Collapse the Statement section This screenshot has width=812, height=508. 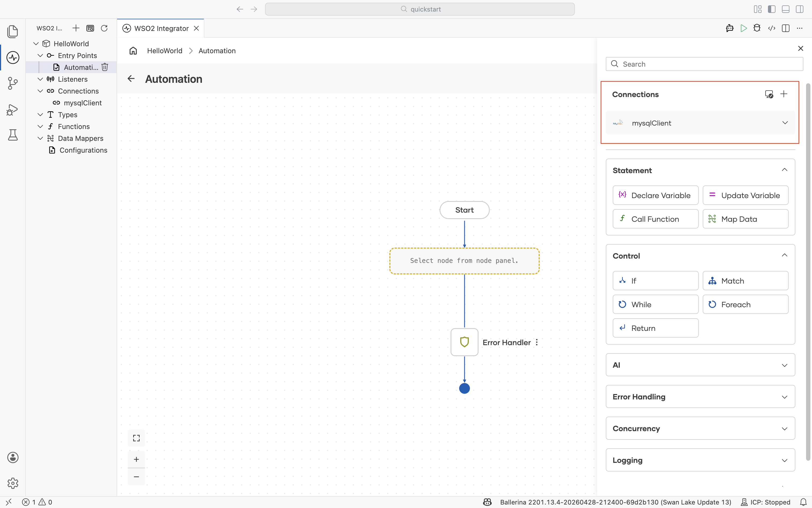point(785,170)
